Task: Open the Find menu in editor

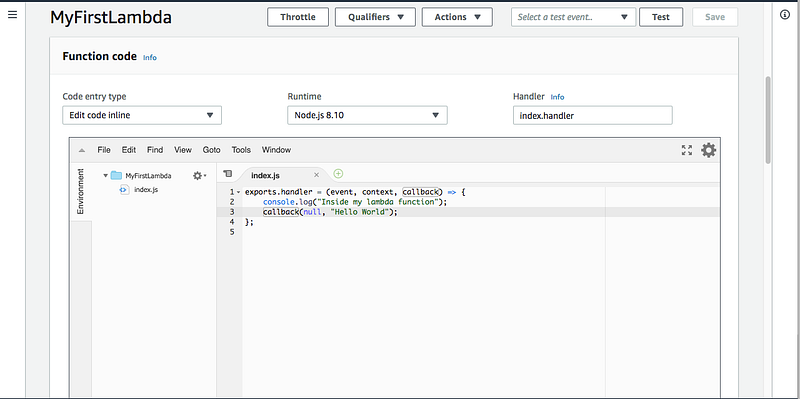Action: (x=155, y=150)
